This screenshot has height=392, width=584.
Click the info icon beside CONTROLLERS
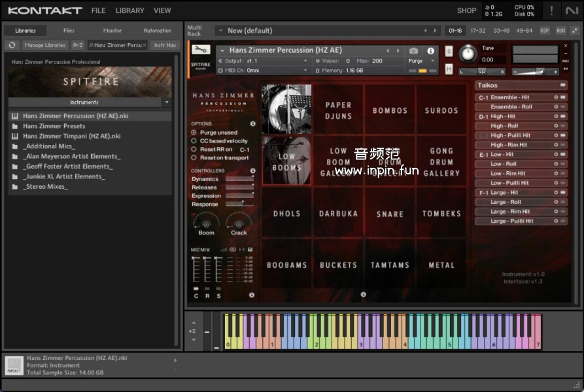(252, 171)
